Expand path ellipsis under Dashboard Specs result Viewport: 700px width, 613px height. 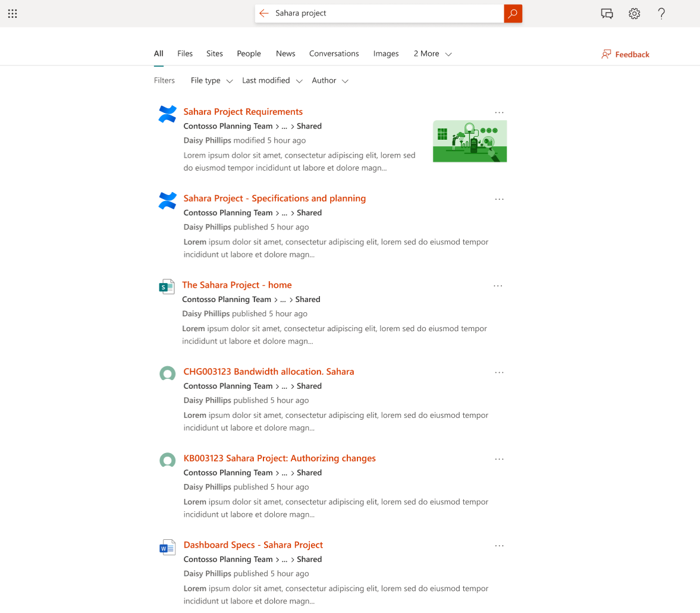[284, 559]
